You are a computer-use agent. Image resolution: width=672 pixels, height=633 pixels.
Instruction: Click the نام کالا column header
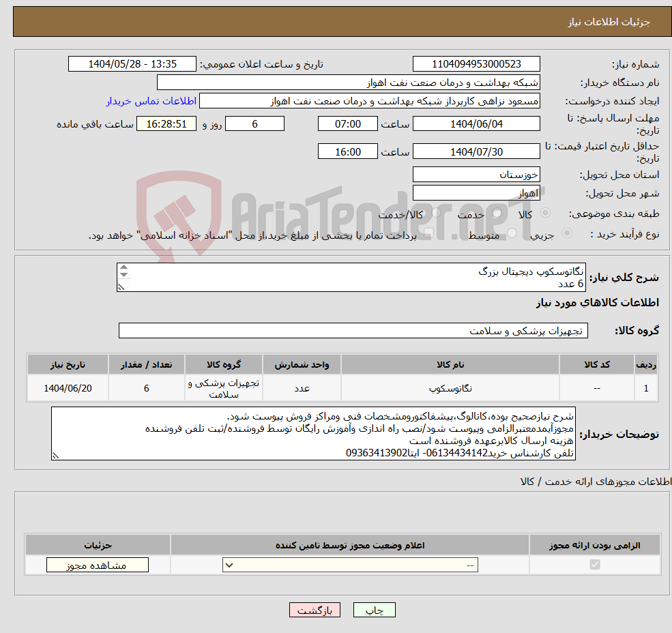tap(450, 364)
